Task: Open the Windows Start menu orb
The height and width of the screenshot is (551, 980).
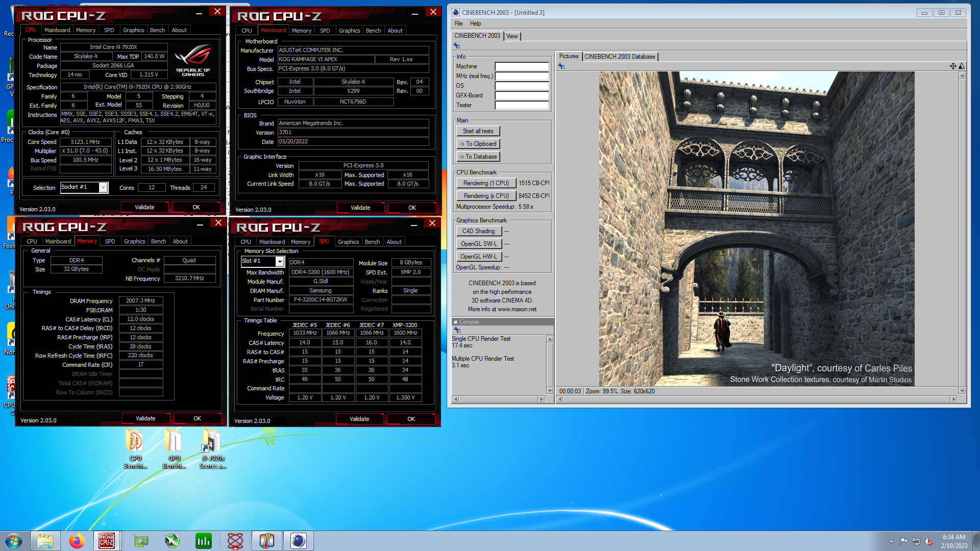Action: pos(14,541)
